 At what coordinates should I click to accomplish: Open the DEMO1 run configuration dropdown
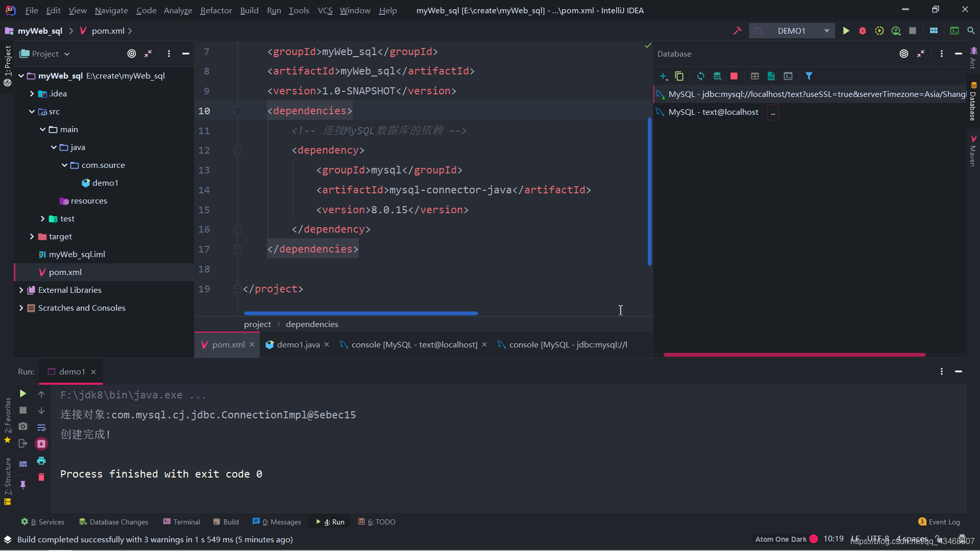point(792,31)
